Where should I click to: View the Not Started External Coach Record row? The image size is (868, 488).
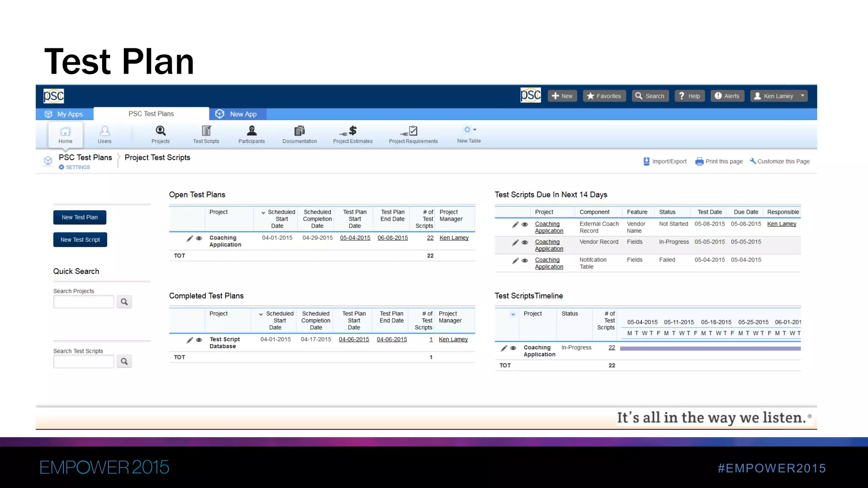(x=525, y=225)
